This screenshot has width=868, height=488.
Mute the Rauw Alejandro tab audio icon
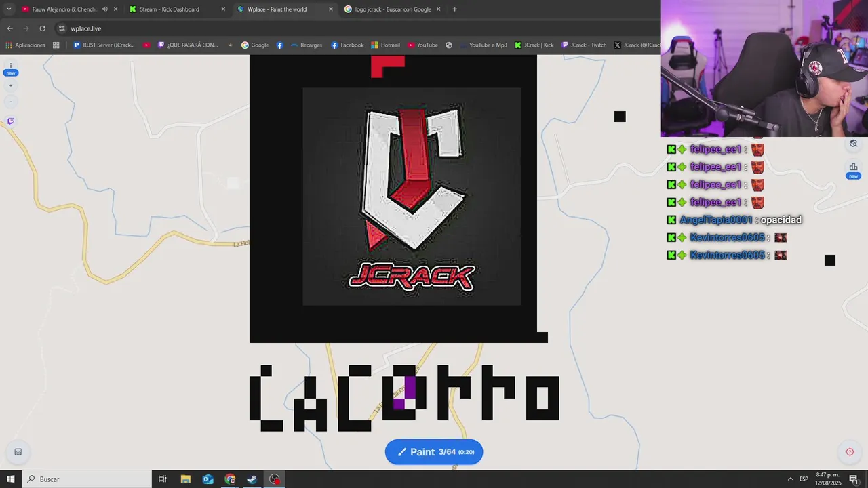104,9
